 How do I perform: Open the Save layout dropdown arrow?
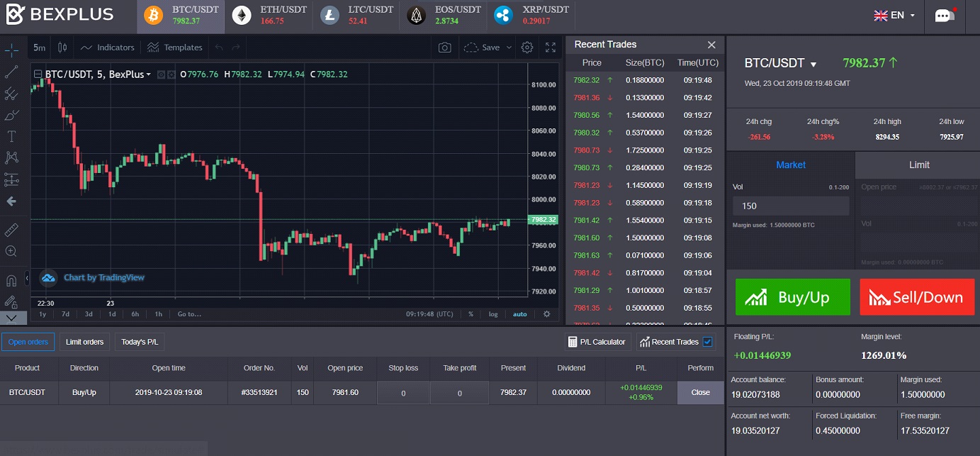[x=508, y=48]
